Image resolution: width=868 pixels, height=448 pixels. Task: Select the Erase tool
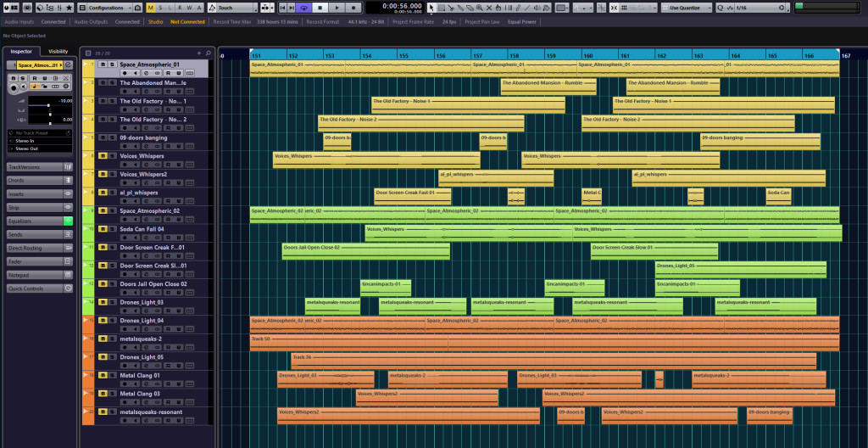470,8
